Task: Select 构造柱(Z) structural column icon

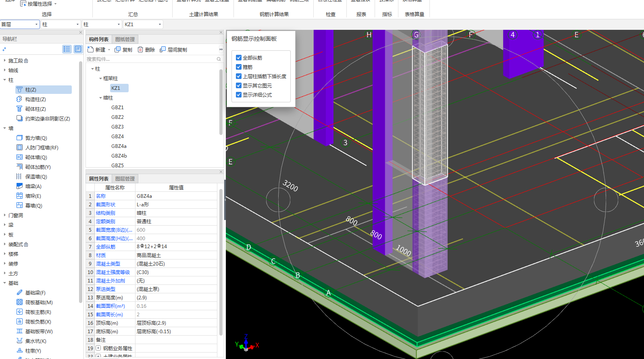Action: click(19, 99)
